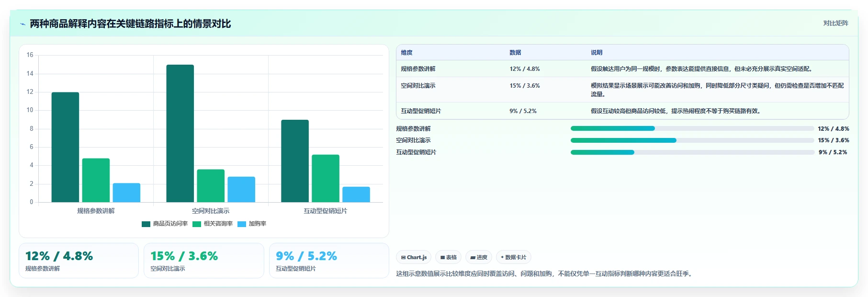
Task: Click the 数据卡片 tag chip
Action: click(513, 257)
